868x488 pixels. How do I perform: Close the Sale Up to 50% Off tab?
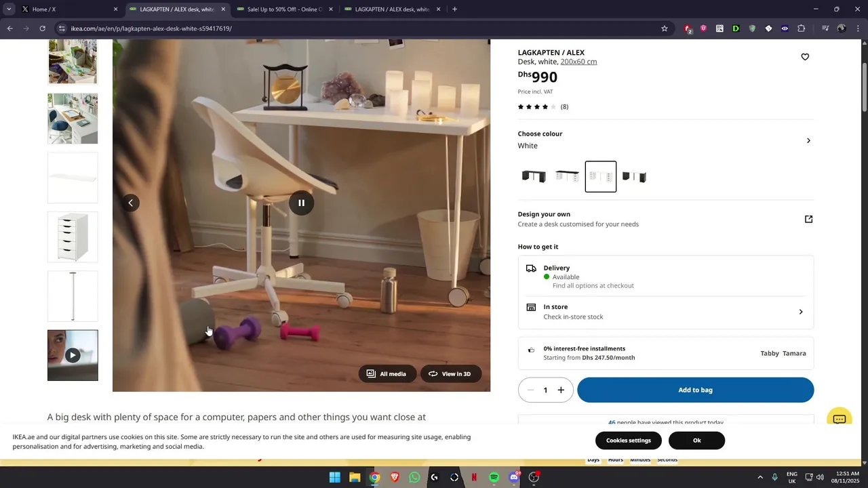(x=331, y=9)
